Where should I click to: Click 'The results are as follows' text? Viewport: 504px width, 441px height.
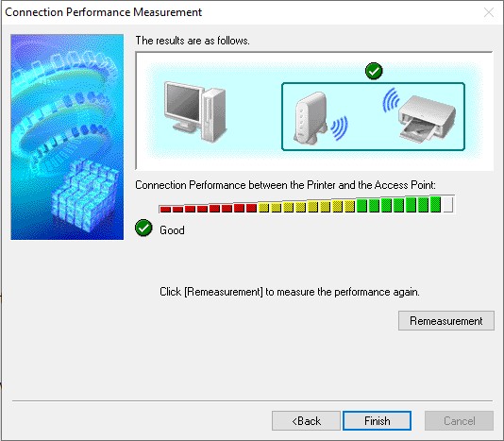[193, 41]
